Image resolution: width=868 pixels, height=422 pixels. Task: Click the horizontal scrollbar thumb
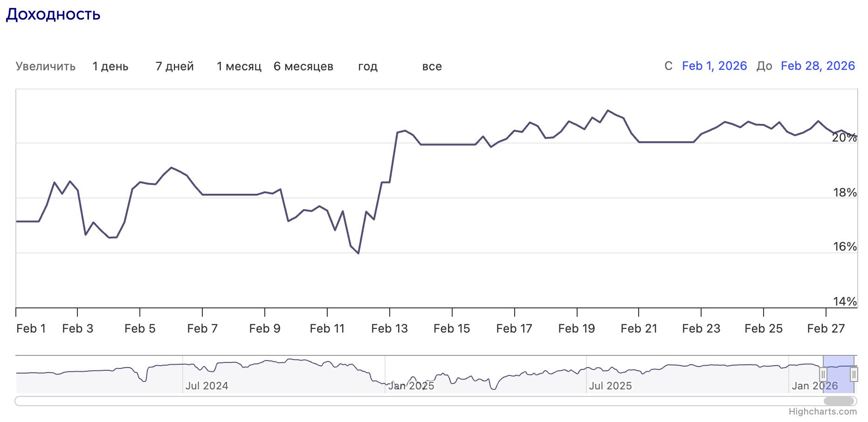click(839, 401)
